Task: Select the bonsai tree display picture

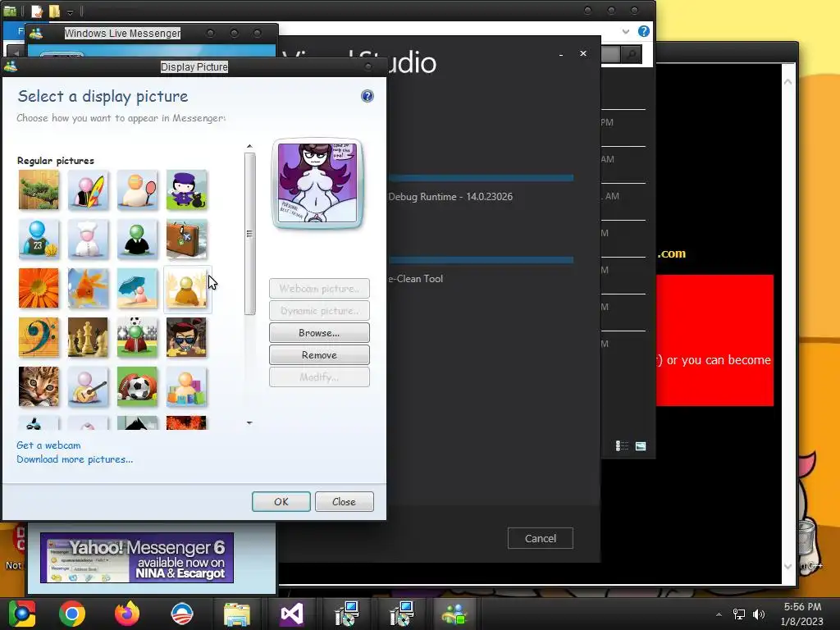Action: point(39,189)
